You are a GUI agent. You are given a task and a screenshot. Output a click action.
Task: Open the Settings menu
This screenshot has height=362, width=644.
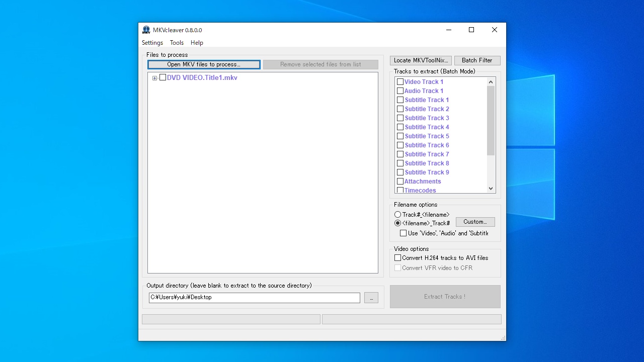[152, 43]
